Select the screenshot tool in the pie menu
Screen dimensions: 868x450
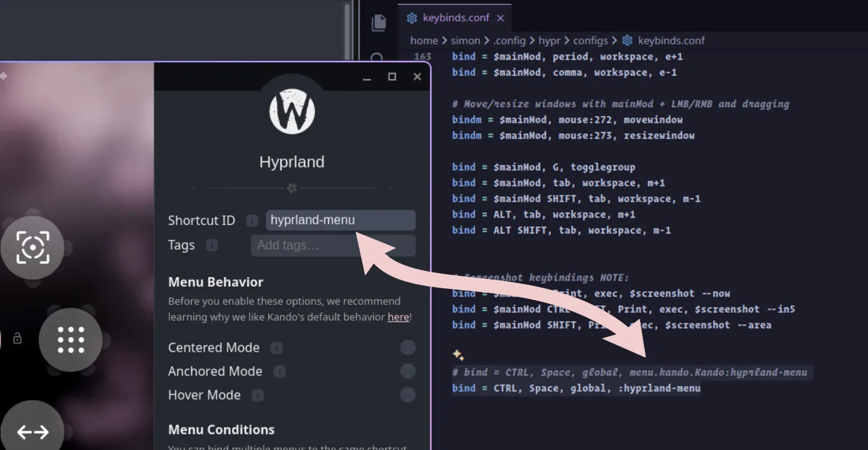pyautogui.click(x=33, y=247)
